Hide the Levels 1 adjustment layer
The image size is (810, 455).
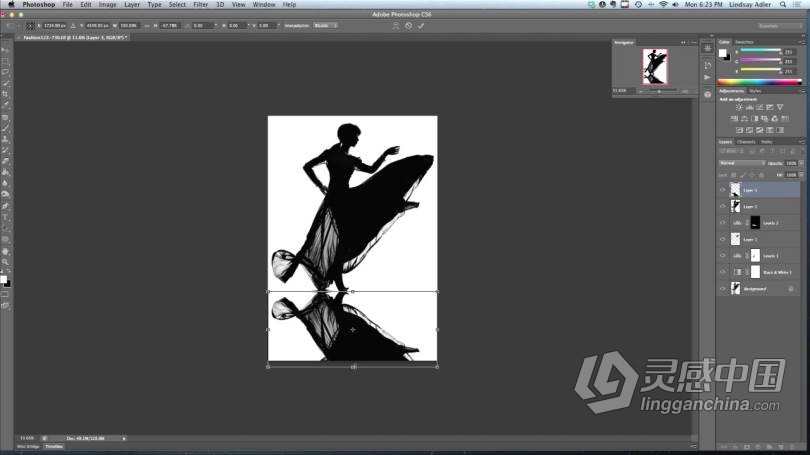[x=723, y=256]
